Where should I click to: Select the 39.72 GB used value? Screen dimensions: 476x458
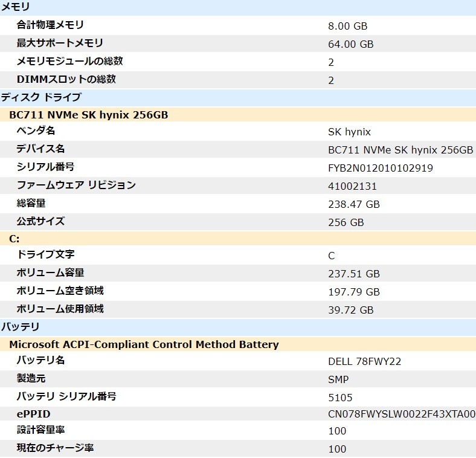pos(350,310)
